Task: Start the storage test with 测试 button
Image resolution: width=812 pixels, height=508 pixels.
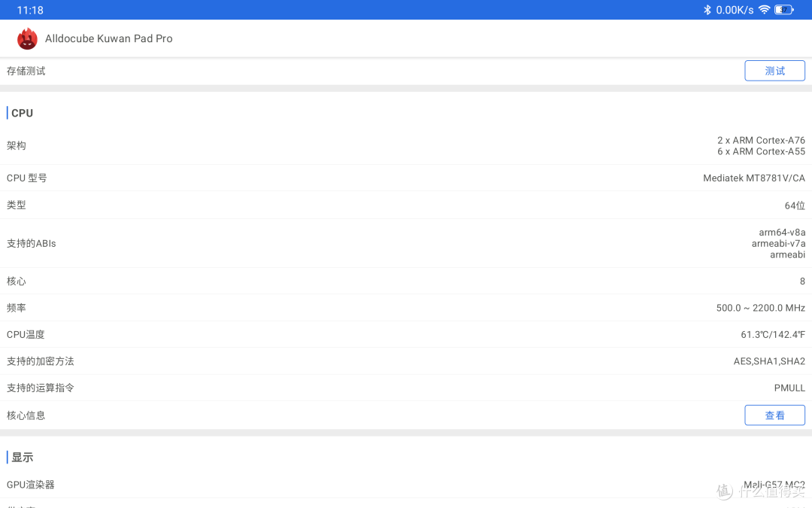Action: click(774, 71)
